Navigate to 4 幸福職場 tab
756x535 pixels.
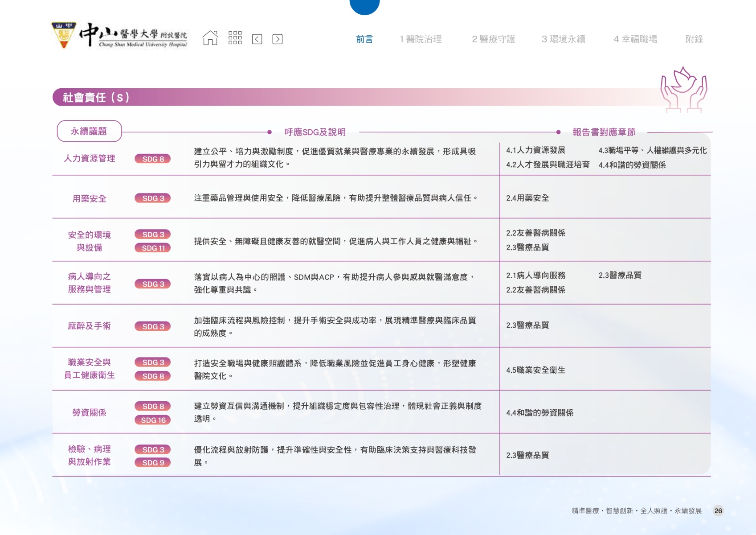pos(635,39)
